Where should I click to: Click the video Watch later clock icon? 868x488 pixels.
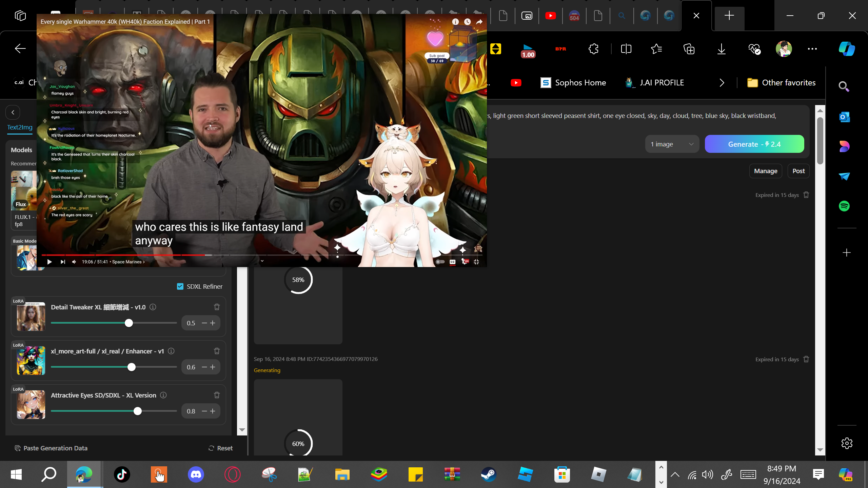pos(467,22)
